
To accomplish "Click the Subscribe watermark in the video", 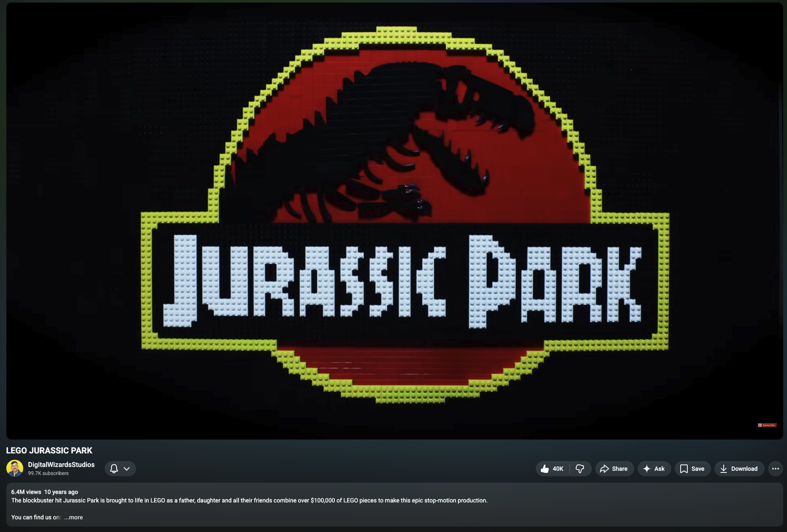I will [x=767, y=425].
